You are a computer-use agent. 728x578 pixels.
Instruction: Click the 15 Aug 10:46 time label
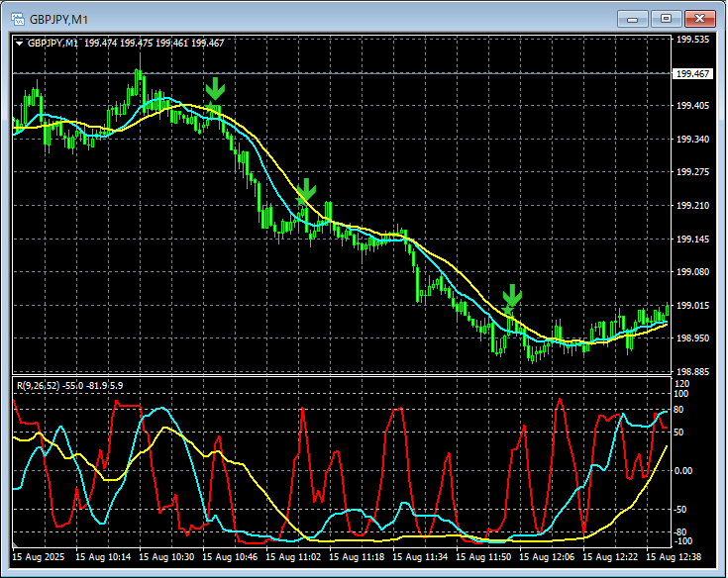click(230, 556)
